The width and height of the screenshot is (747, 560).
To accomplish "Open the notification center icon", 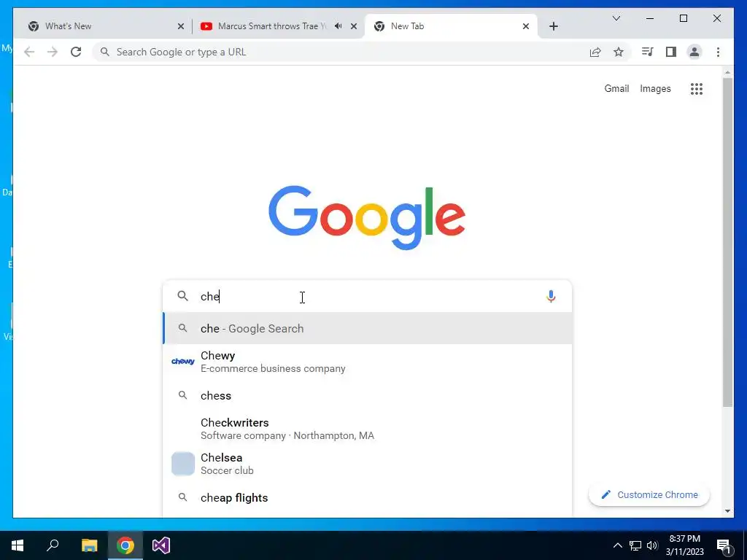I will click(724, 545).
